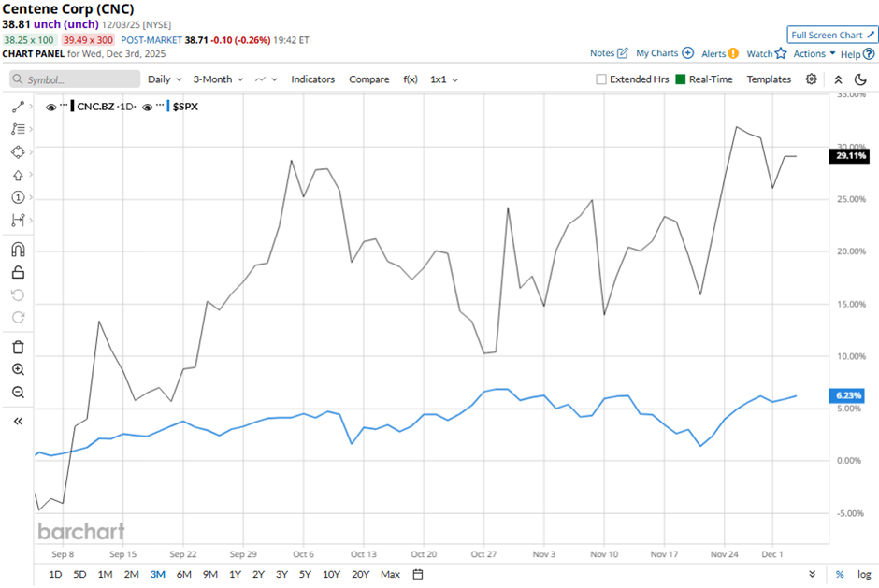879x588 pixels.
Task: Delete drawings with the trash icon
Action: tap(18, 347)
